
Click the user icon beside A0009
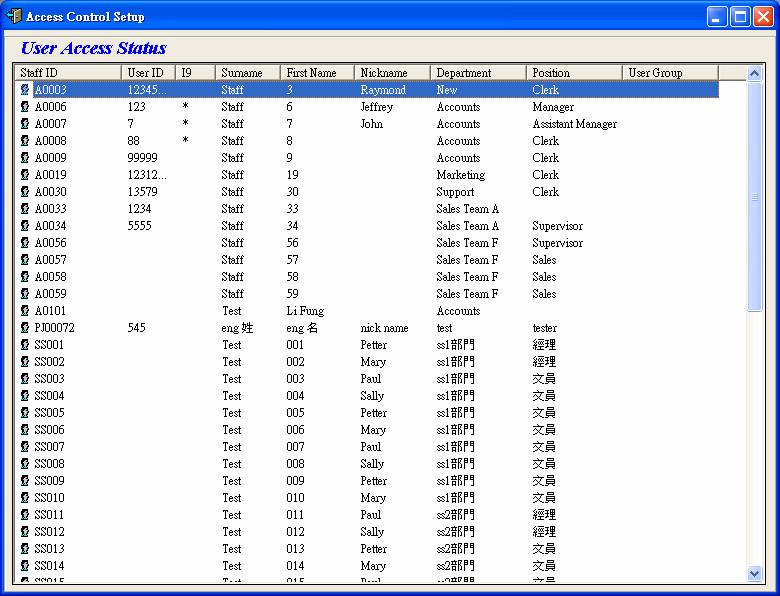(x=25, y=158)
